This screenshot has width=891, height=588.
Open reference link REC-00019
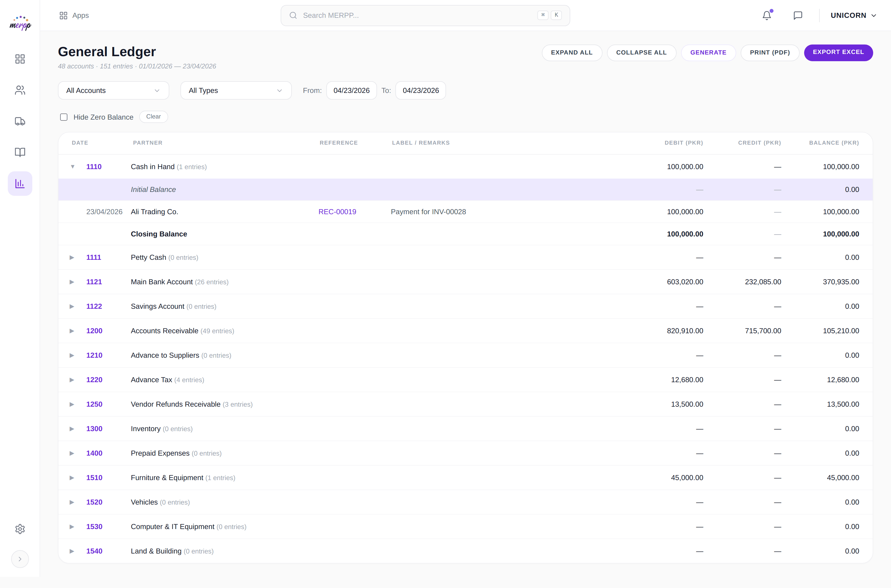point(337,211)
